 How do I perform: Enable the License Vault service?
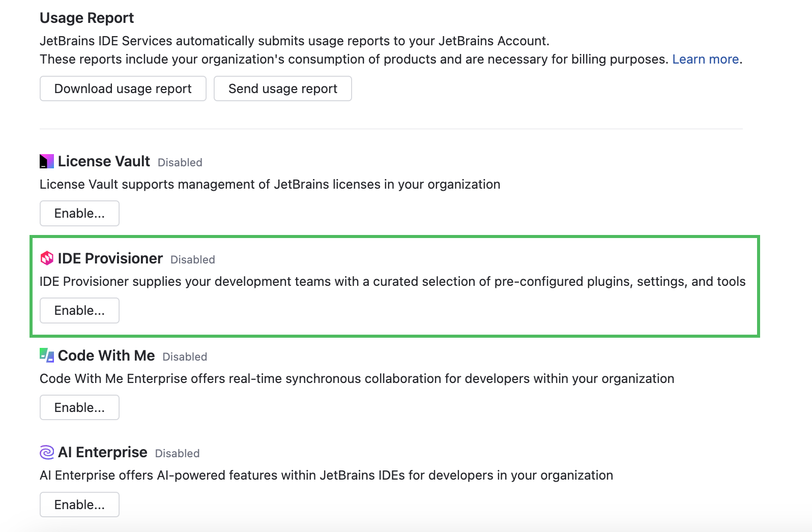(79, 213)
